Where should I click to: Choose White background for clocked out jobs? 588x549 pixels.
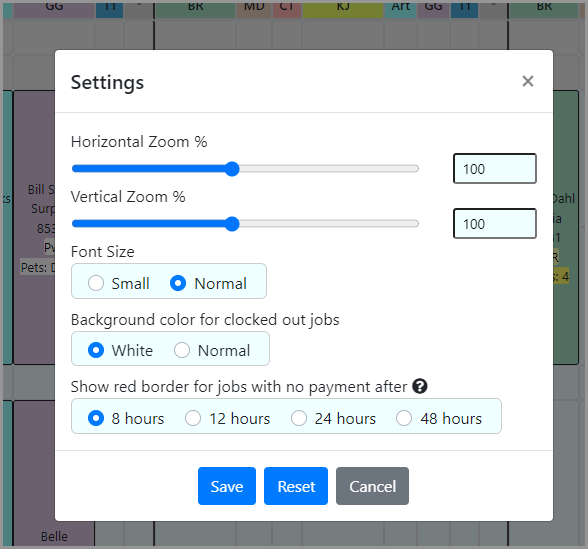(x=96, y=350)
